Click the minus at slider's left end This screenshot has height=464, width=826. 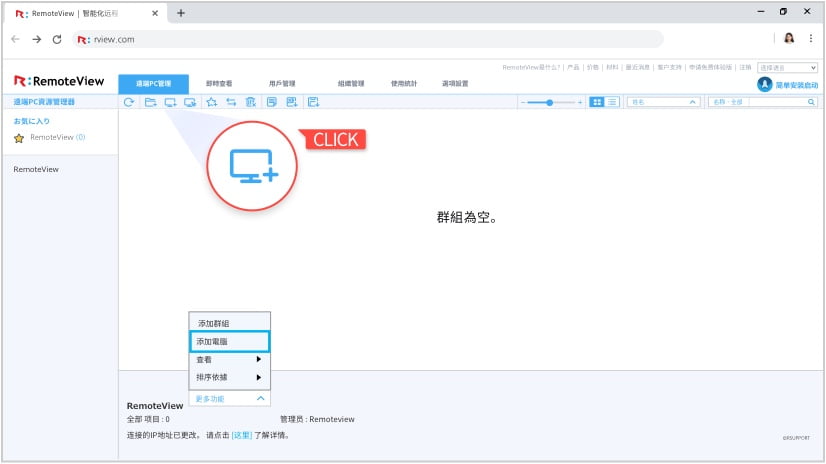pos(523,103)
